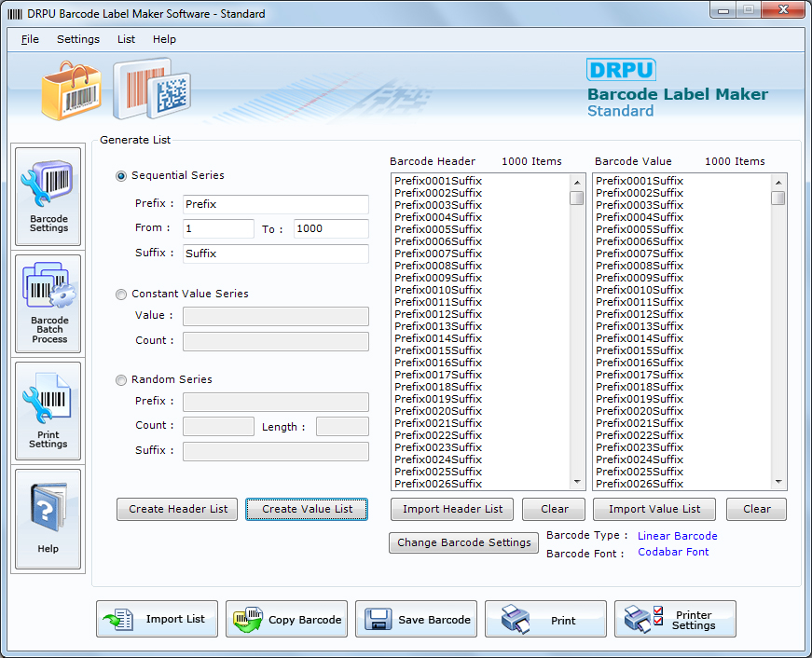Close the DRPU Barcode window
Viewport: 812px width, 658px height.
(783, 10)
